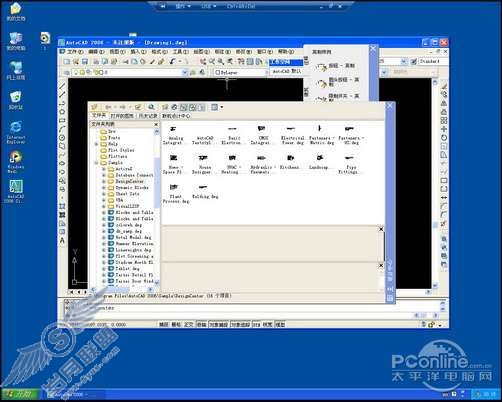Switch to 历史记录 (History) tab
Image resolution: width=502 pixels, height=402 pixels.
click(148, 116)
